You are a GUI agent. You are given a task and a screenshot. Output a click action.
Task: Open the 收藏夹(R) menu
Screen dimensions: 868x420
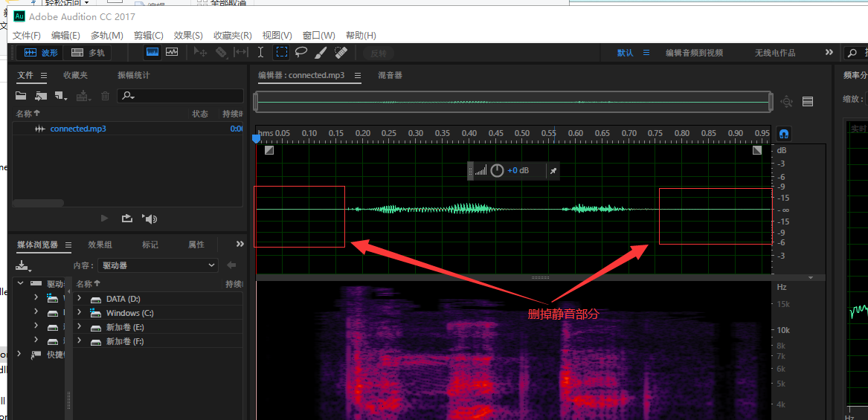coord(233,36)
